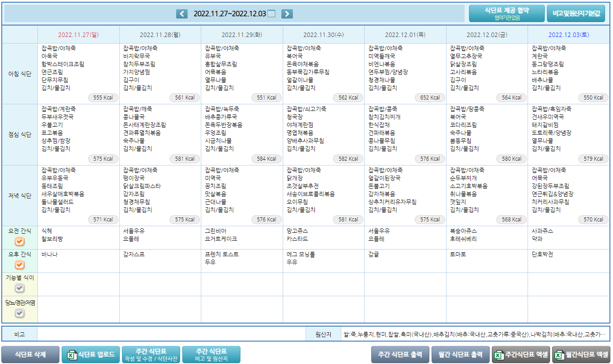Click the 주간 식단표 출력 button
The height and width of the screenshot is (364, 613).
point(400,354)
